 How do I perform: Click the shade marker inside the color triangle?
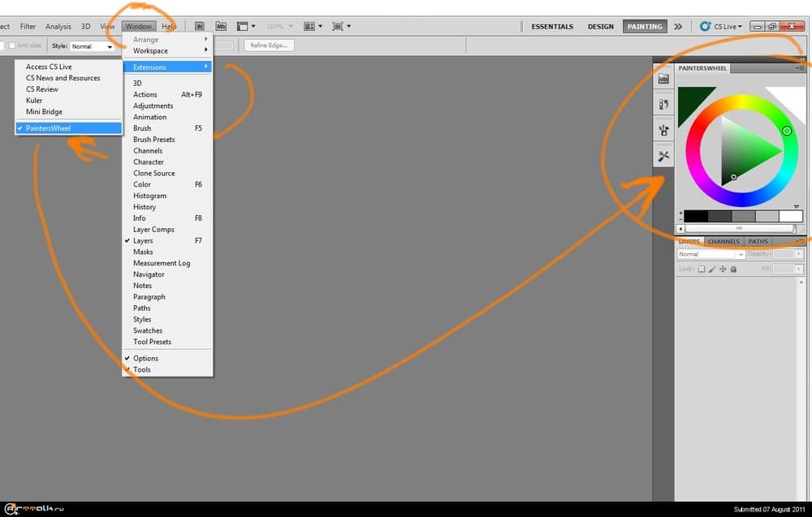point(733,177)
